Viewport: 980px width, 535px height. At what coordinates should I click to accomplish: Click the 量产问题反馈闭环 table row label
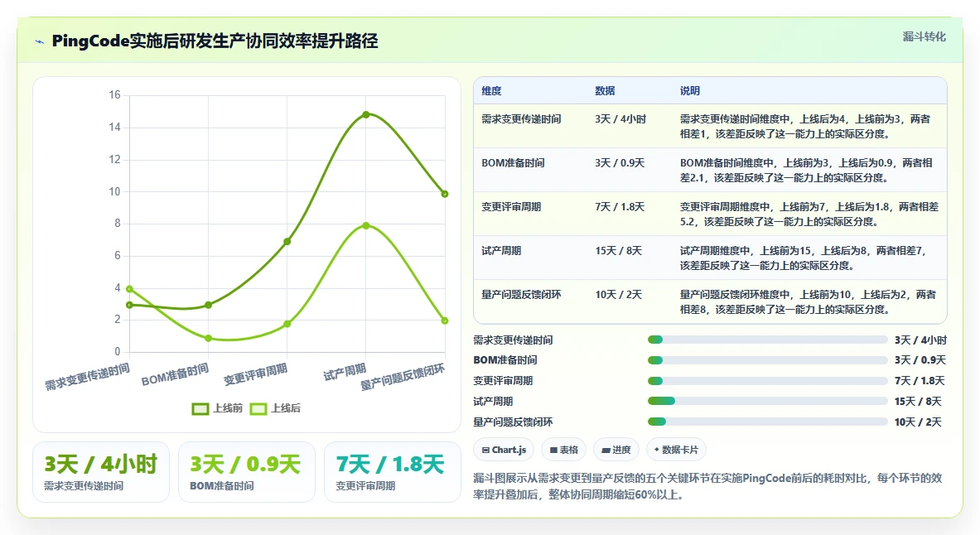(x=521, y=294)
